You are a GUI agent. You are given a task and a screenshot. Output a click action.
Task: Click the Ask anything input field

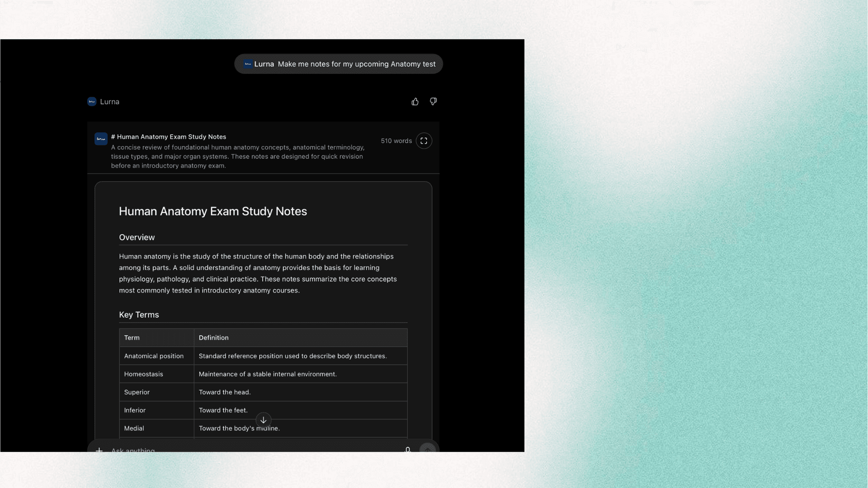pos(253,450)
